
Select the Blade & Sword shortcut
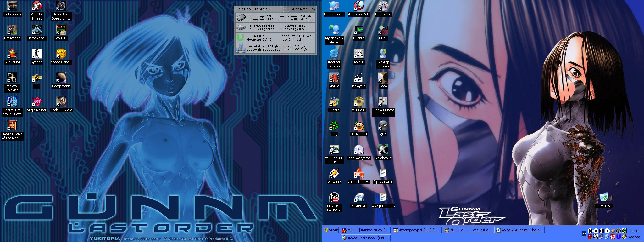61,104
